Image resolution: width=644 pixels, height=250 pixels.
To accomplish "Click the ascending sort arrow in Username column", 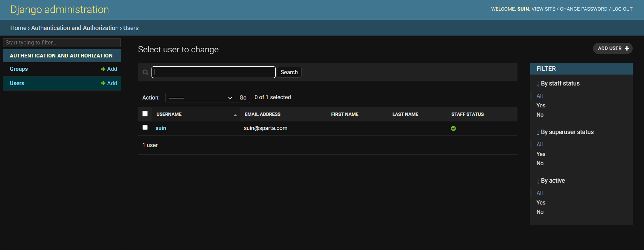I will click(x=235, y=115).
